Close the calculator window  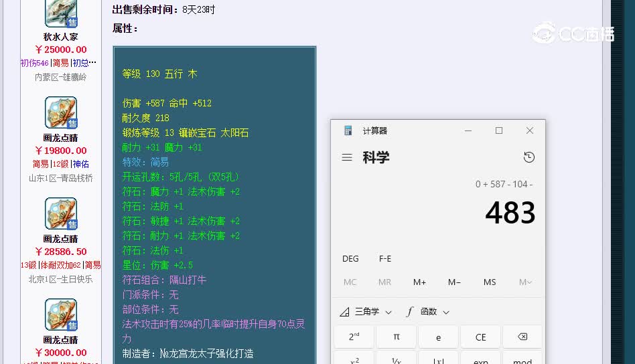530,130
